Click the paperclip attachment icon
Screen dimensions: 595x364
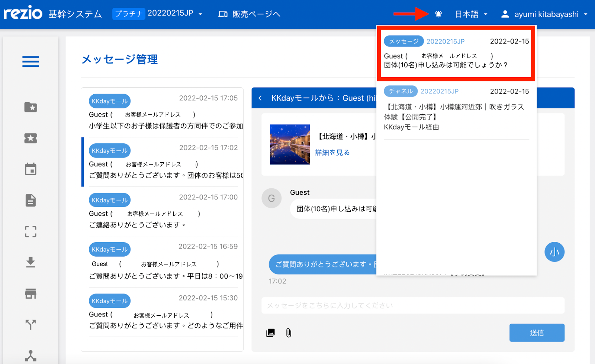(288, 333)
